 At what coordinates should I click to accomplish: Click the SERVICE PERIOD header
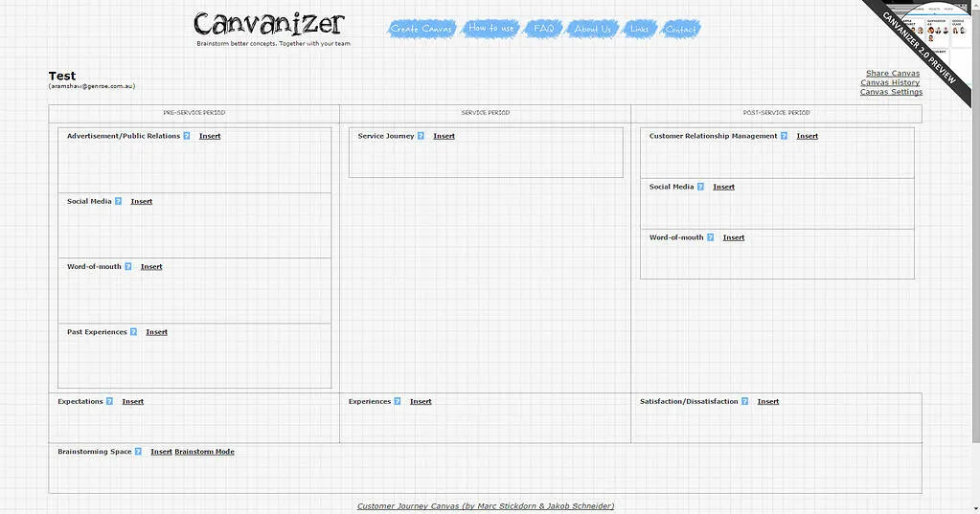click(486, 113)
